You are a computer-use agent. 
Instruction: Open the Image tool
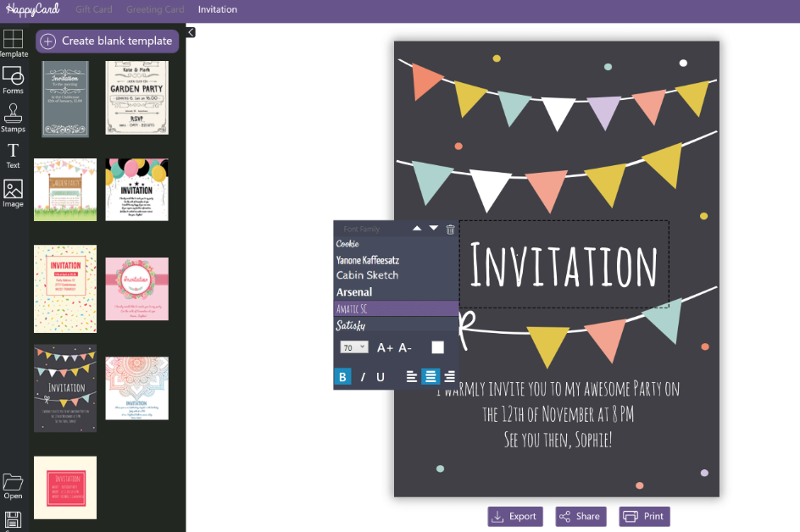(x=13, y=193)
